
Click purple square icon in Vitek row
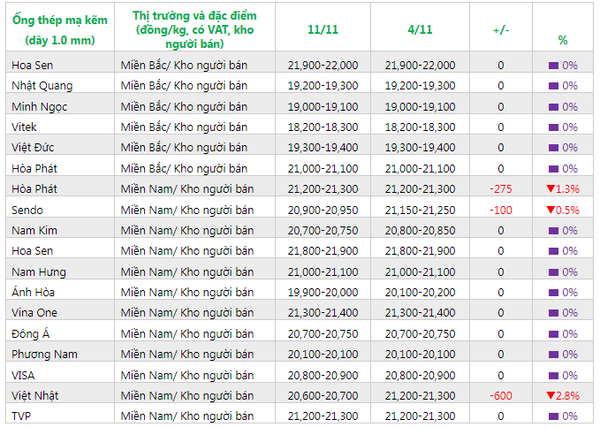[553, 127]
